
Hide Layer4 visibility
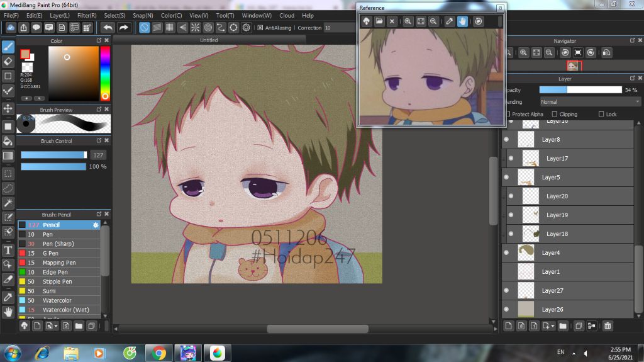[x=506, y=252]
